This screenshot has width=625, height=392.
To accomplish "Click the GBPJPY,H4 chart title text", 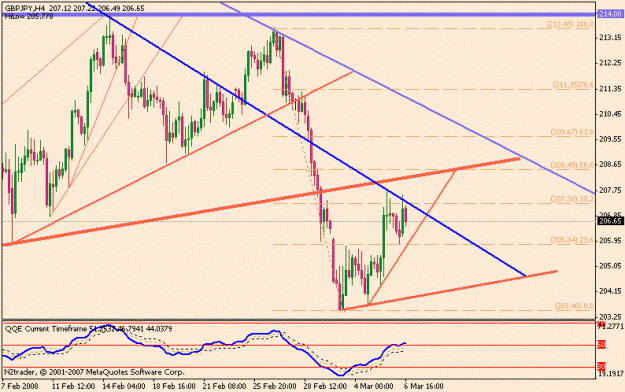I will [25, 8].
